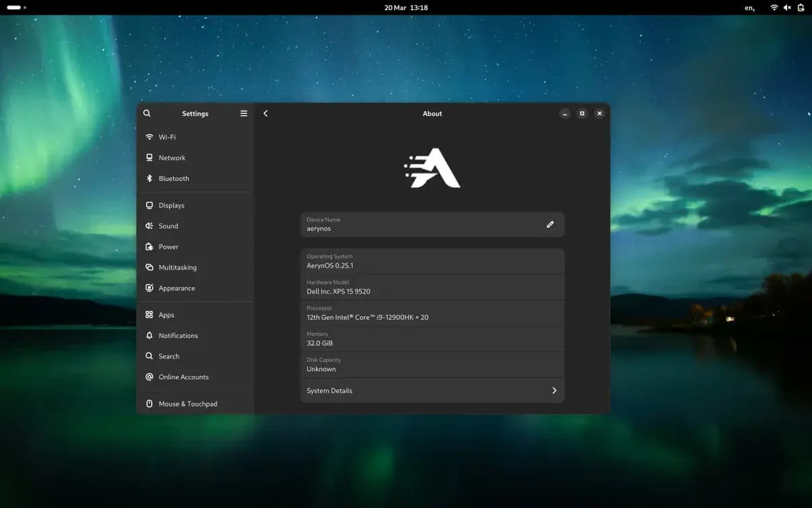
Task: Select Mouse & Touchpad in the sidebar
Action: [187, 403]
